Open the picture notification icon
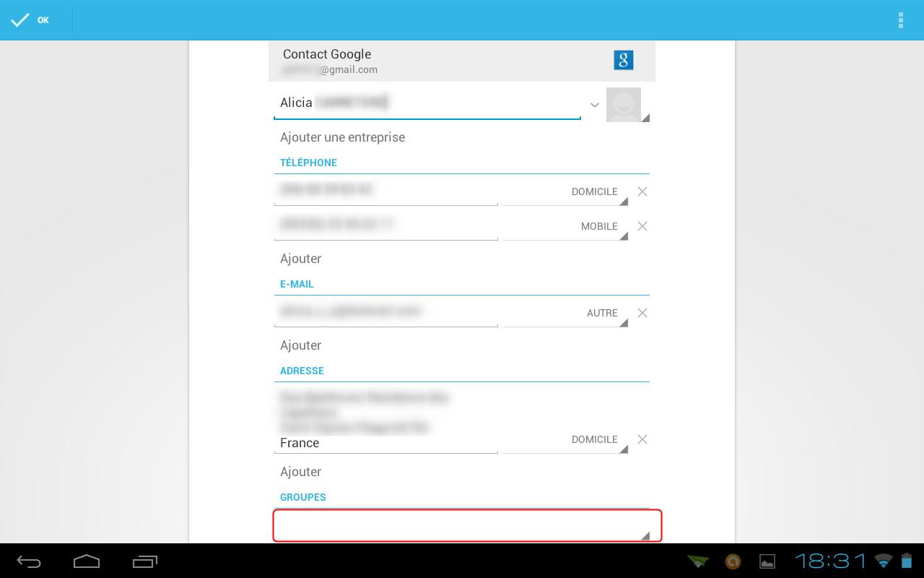Image resolution: width=924 pixels, height=578 pixels. pyautogui.click(x=767, y=561)
